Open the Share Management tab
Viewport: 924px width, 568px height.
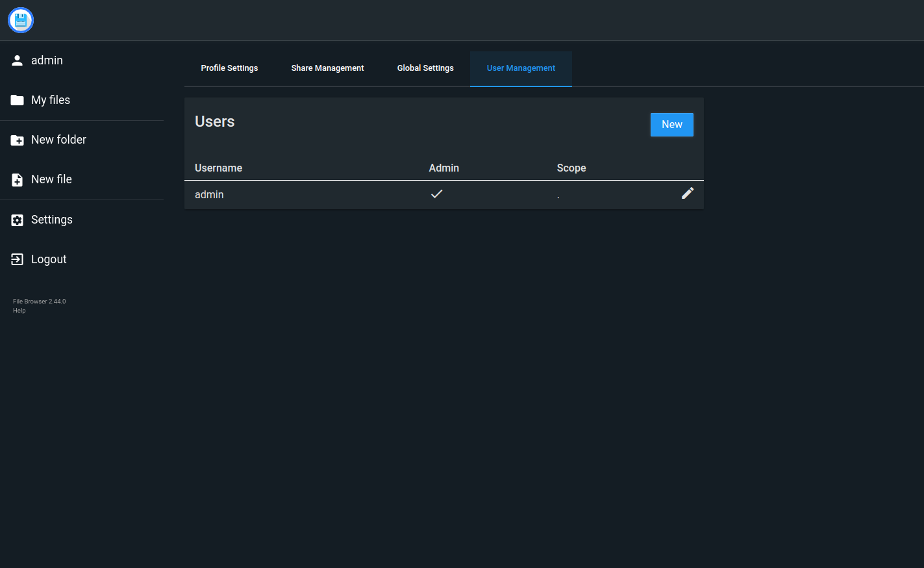pos(327,68)
